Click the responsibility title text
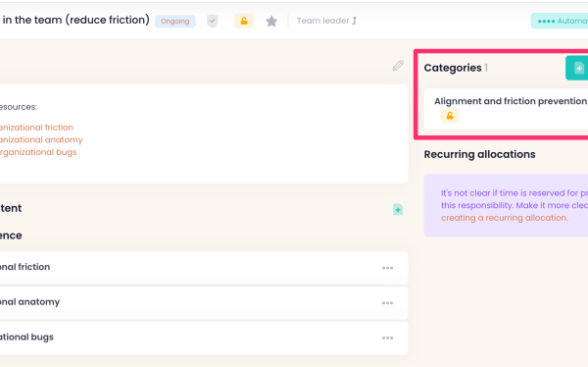The height and width of the screenshot is (367, 588). [75, 20]
